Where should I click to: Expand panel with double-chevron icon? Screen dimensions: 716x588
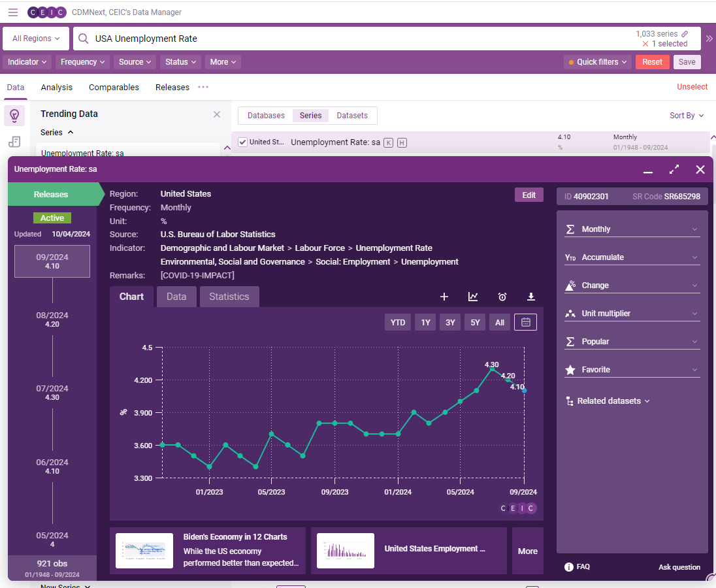coord(709,39)
